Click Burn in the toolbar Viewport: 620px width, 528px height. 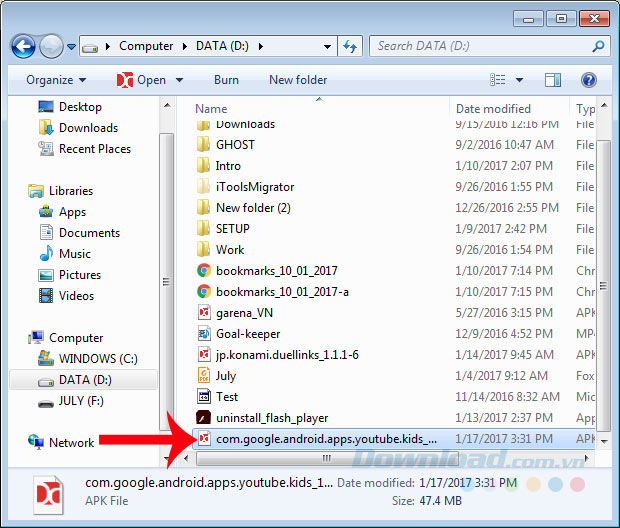coord(226,80)
